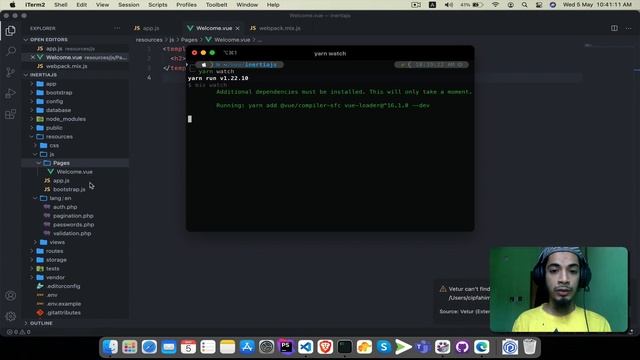Open Microsoft Edge from the Dock

(482, 347)
